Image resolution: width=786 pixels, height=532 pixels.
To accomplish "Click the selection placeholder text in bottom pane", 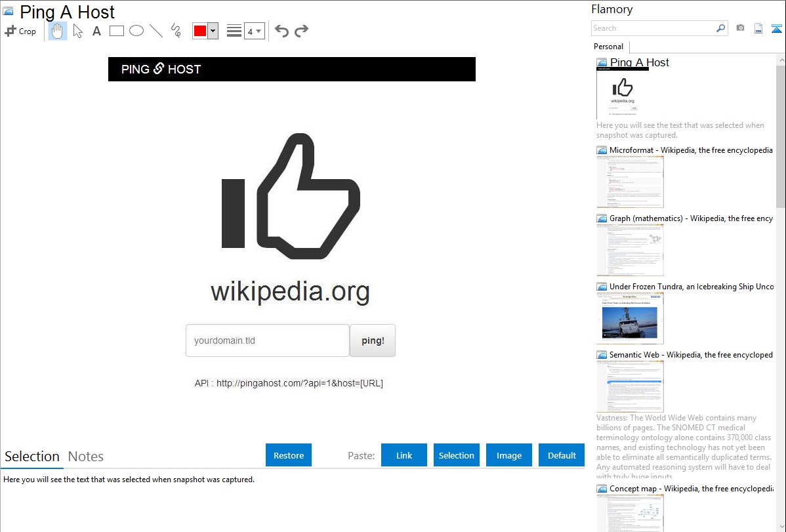I will tap(129, 480).
